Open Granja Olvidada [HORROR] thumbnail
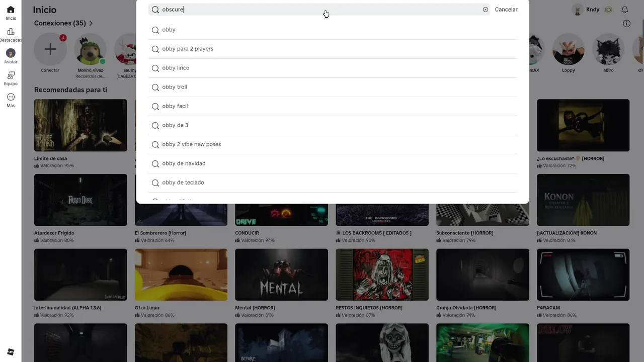 point(482,275)
